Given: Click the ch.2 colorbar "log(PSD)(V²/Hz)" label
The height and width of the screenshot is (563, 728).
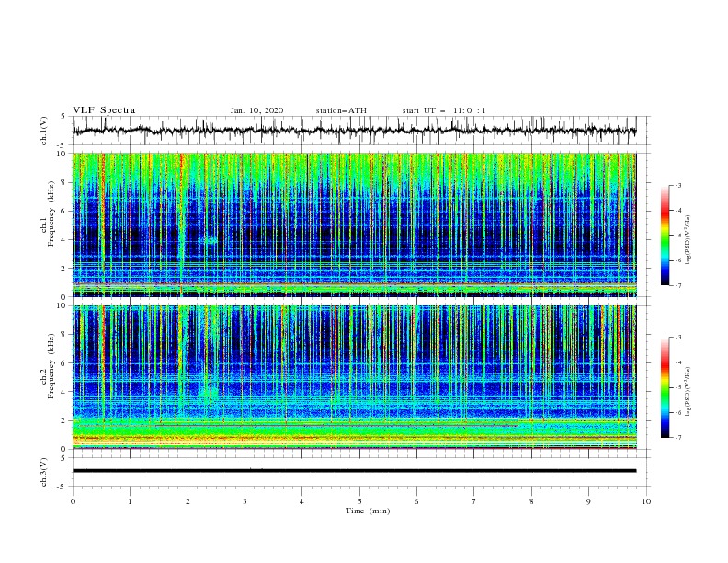Looking at the screenshot, I should (x=688, y=391).
